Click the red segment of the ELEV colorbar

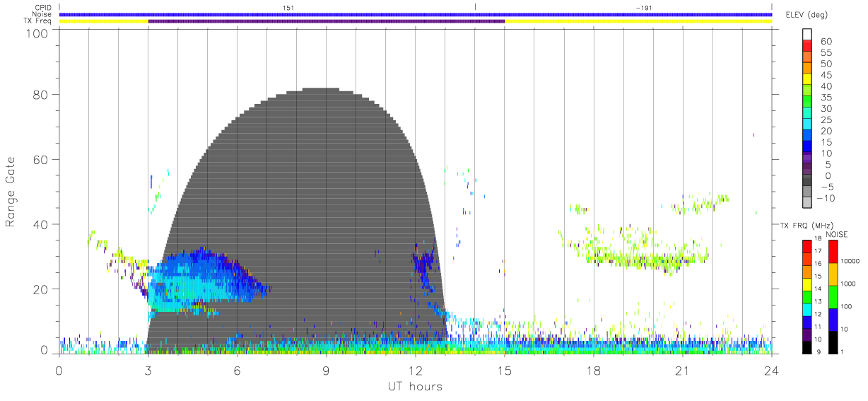807,47
